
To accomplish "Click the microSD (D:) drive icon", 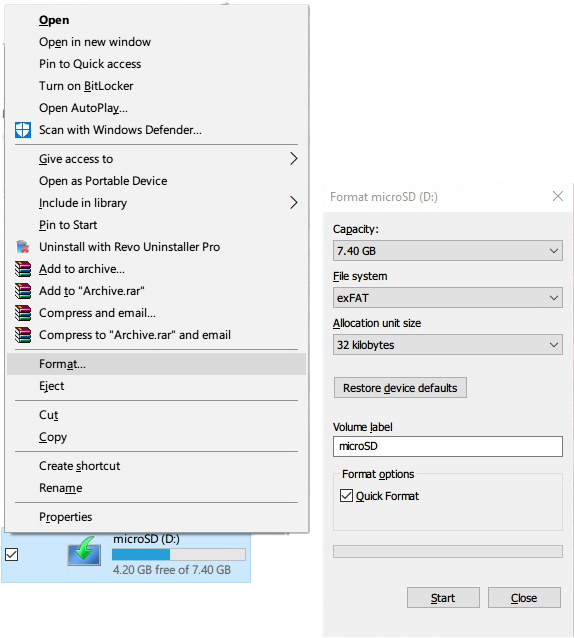I will (84, 551).
